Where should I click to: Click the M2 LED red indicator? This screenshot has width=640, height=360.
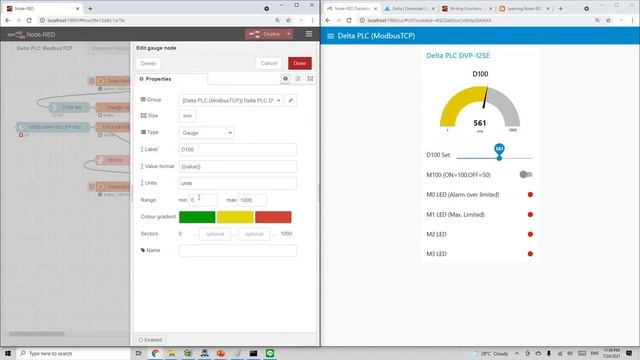530,234
